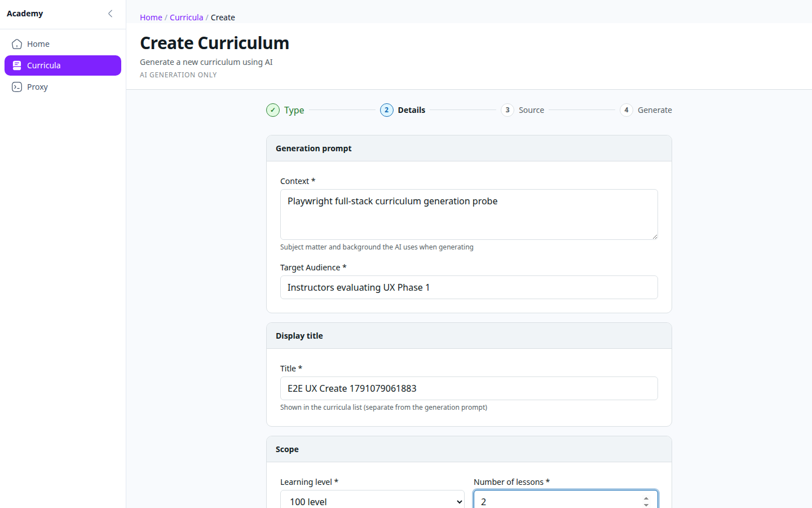This screenshot has width=812, height=508.
Task: Follow the Home breadcrumb link
Action: 151,17
